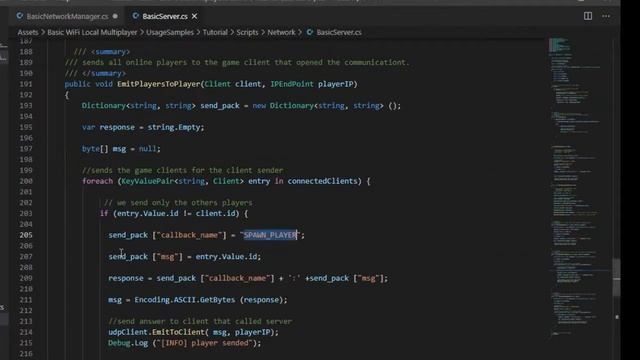
Task: Open the Basic WiFi Local Multiplayer breadcrumb
Action: (x=92, y=32)
